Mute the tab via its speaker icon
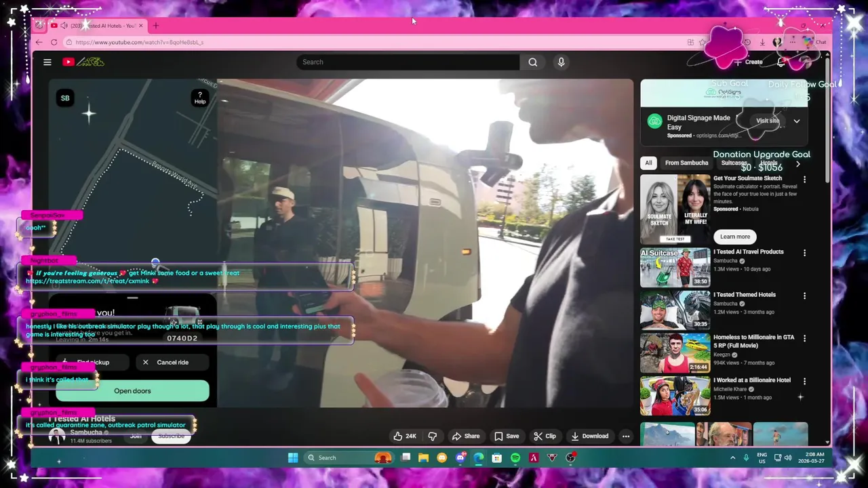 [x=64, y=26]
